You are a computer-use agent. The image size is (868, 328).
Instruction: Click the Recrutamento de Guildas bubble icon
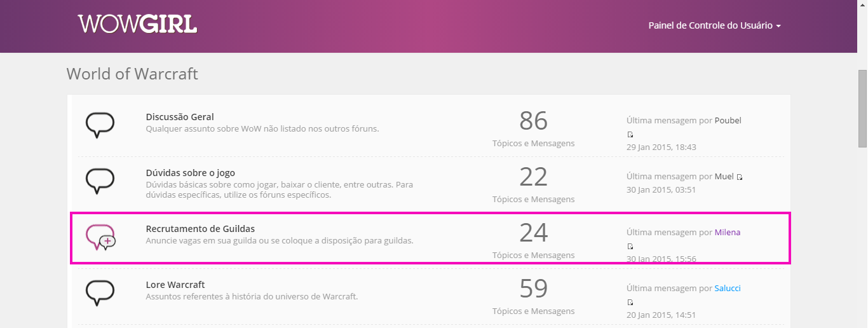(x=100, y=237)
